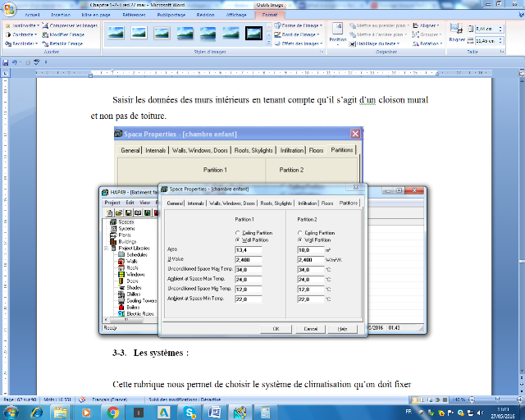Click the Skype taskbar icon
Image resolution: width=525 pixels, height=420 pixels.
[190, 412]
